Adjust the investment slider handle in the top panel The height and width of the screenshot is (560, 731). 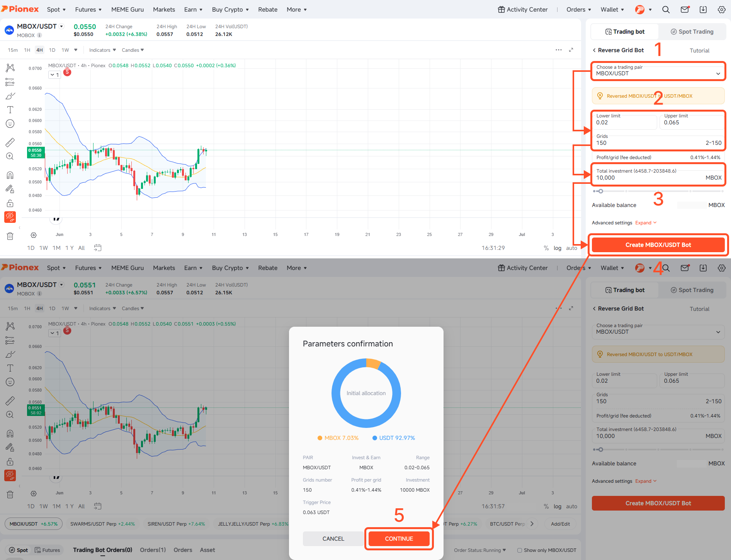[600, 191]
